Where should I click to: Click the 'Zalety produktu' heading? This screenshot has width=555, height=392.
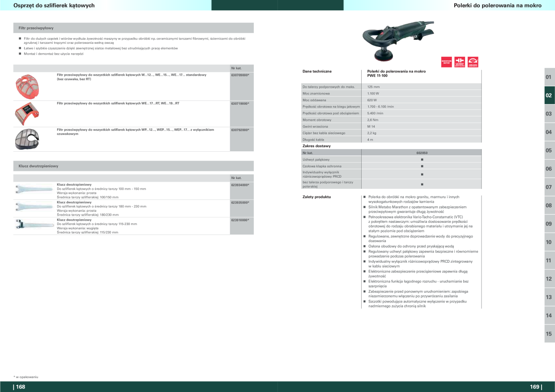pos(316,197)
